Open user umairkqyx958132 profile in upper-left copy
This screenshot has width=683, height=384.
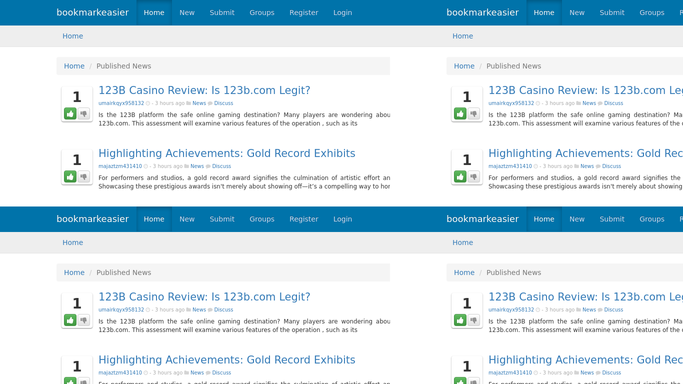[121, 103]
